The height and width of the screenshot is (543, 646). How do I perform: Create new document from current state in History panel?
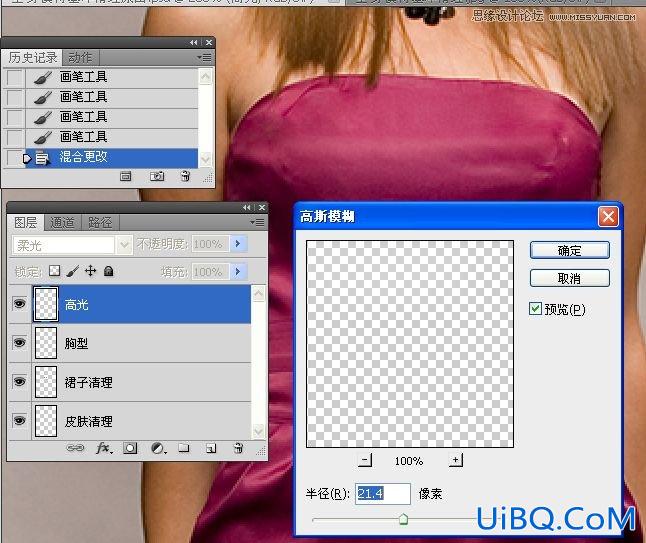coord(125,177)
